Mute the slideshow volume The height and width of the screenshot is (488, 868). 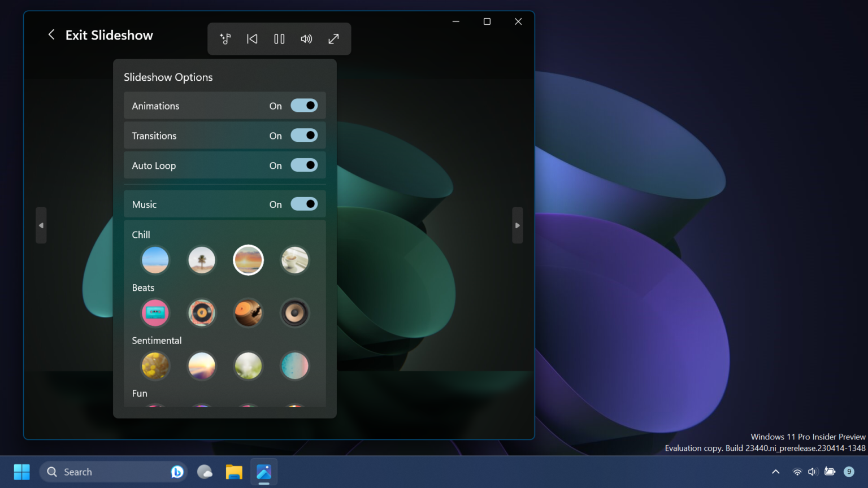[306, 38]
